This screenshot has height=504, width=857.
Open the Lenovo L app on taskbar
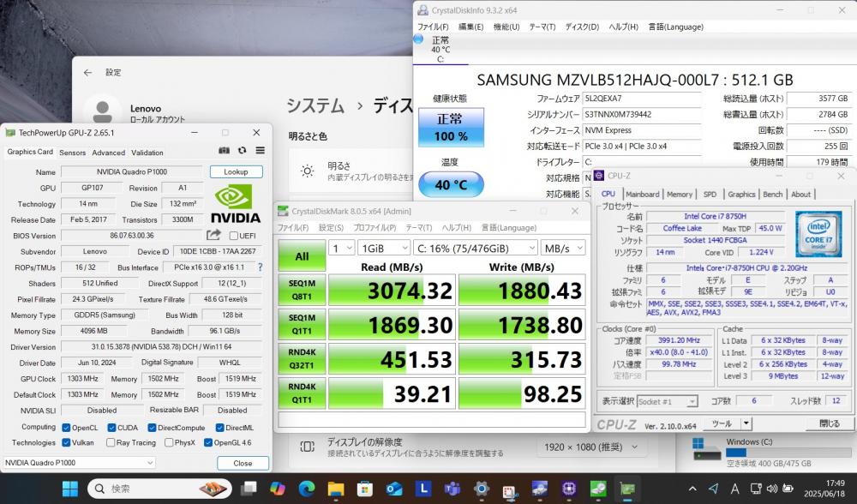coord(423,489)
